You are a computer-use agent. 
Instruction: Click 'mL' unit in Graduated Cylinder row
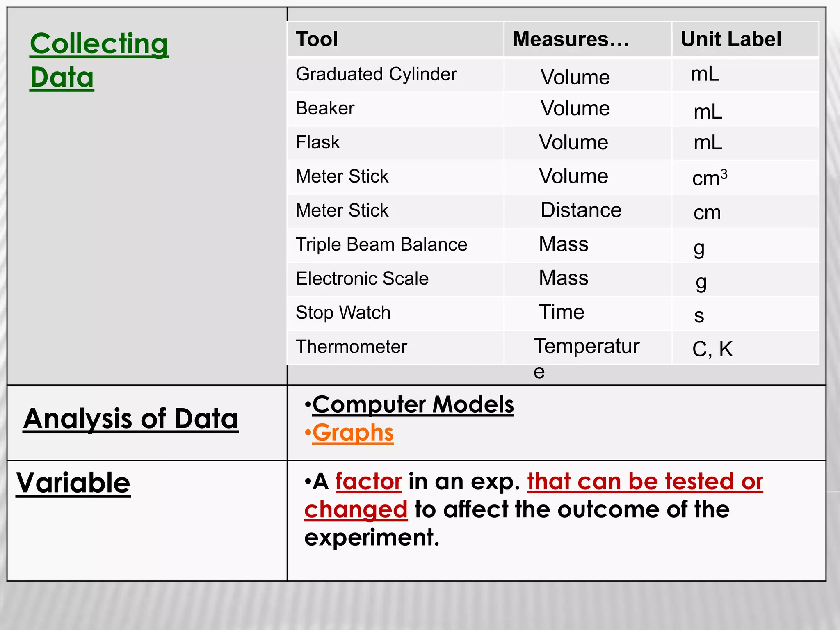pyautogui.click(x=705, y=74)
